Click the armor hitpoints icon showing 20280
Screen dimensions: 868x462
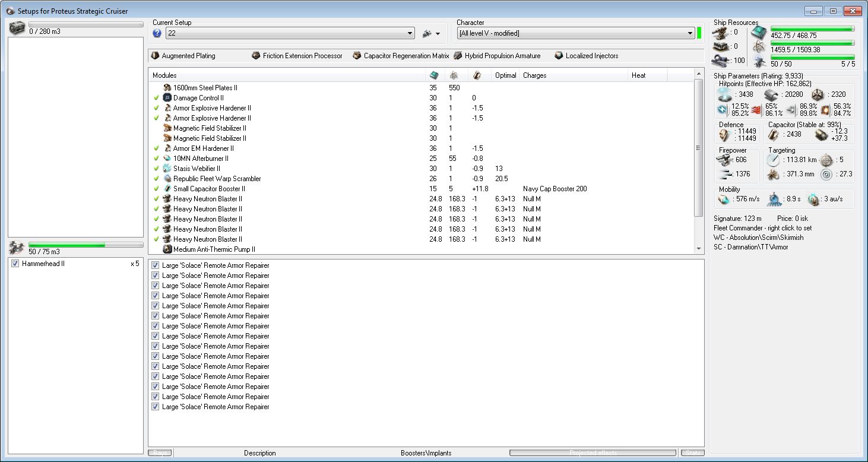pos(771,94)
